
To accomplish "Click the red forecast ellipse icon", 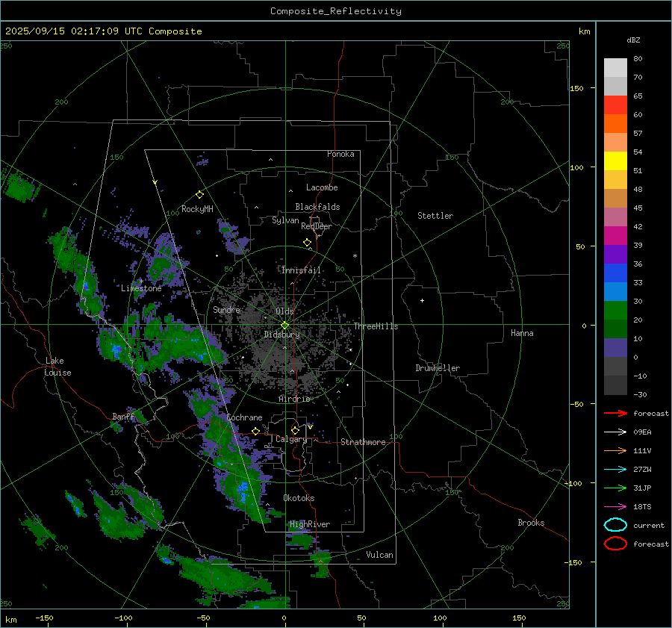I will click(x=615, y=544).
